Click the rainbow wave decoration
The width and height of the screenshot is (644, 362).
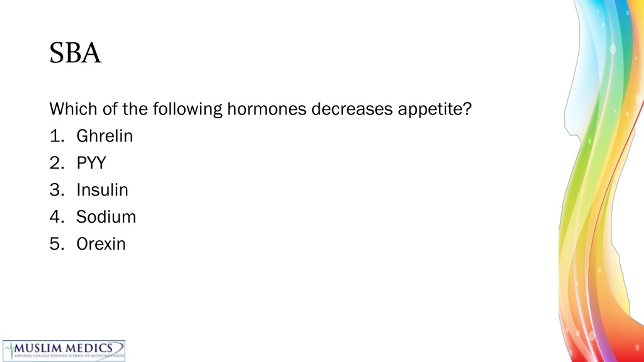(601, 181)
